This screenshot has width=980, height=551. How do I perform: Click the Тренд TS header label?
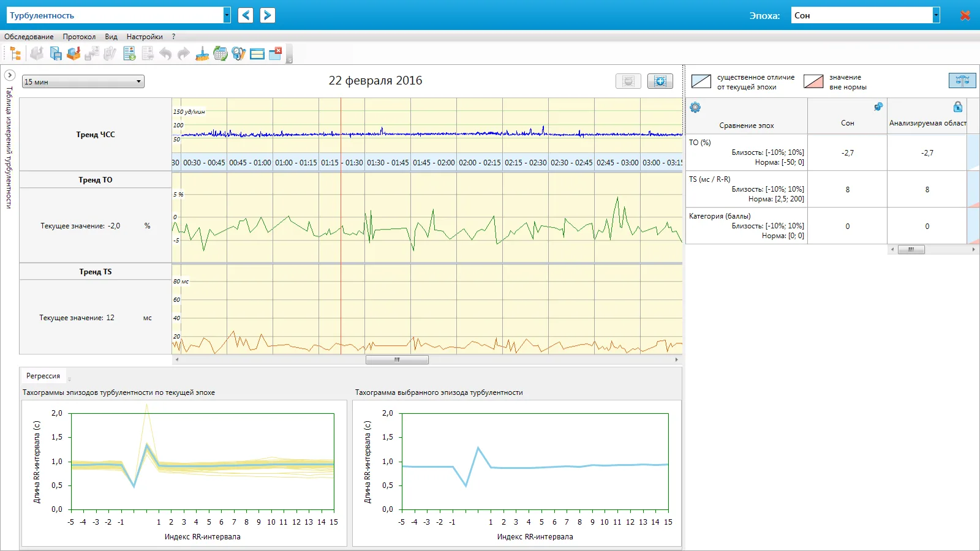click(x=96, y=272)
